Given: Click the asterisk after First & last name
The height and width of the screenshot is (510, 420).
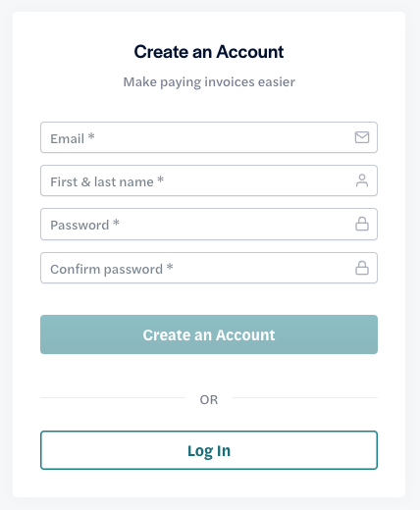Looking at the screenshot, I should 160,179.
